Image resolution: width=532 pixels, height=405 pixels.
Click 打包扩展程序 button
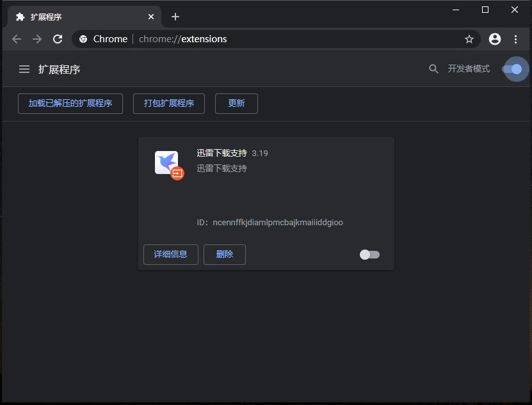click(168, 103)
